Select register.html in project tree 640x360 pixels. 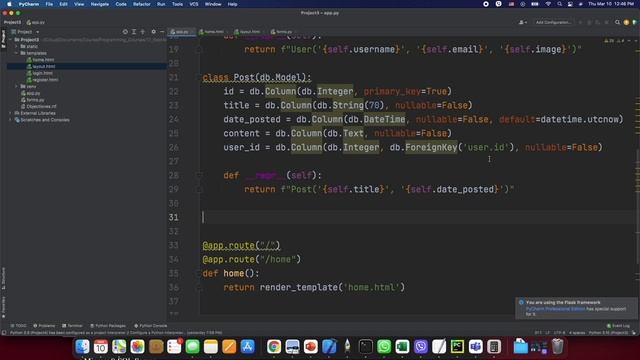(45, 80)
